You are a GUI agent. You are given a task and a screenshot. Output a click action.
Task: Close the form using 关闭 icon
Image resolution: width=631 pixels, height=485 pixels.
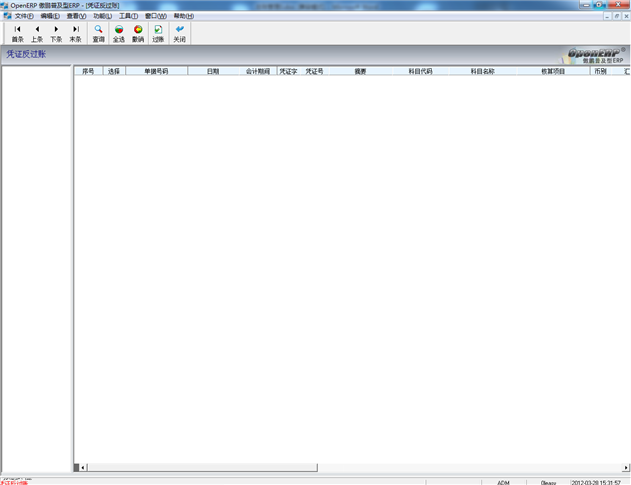pyautogui.click(x=179, y=33)
